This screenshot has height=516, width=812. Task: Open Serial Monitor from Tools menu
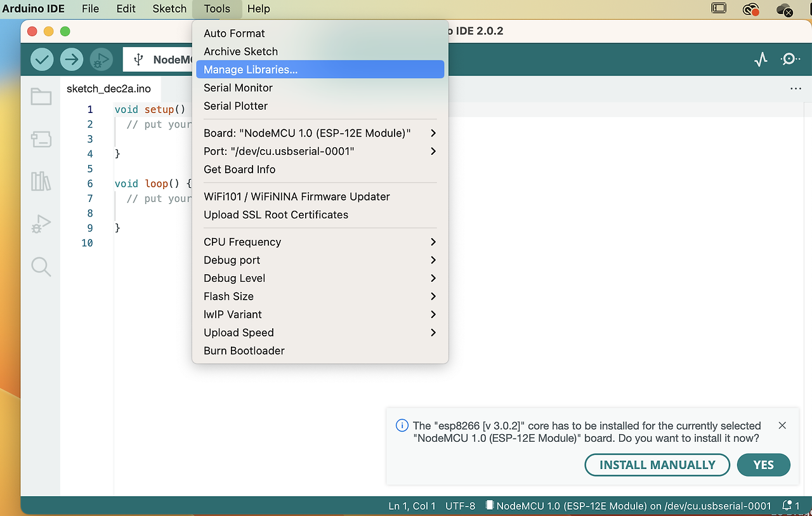point(320,88)
